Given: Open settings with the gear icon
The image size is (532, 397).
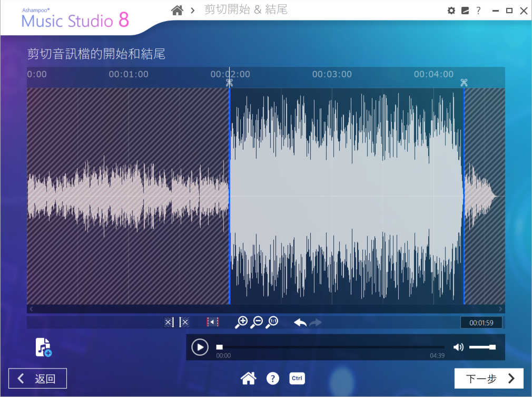Looking at the screenshot, I should tap(451, 11).
